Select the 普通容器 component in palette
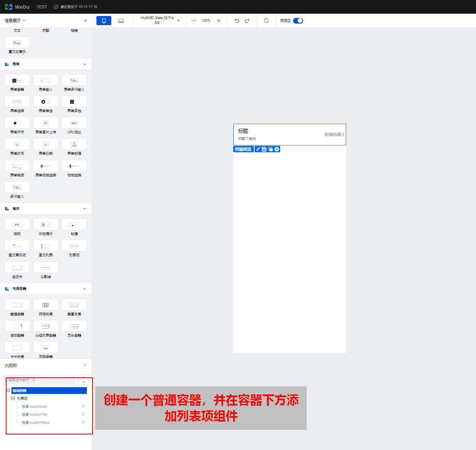Image resolution: width=476 pixels, height=450 pixels. [17, 305]
